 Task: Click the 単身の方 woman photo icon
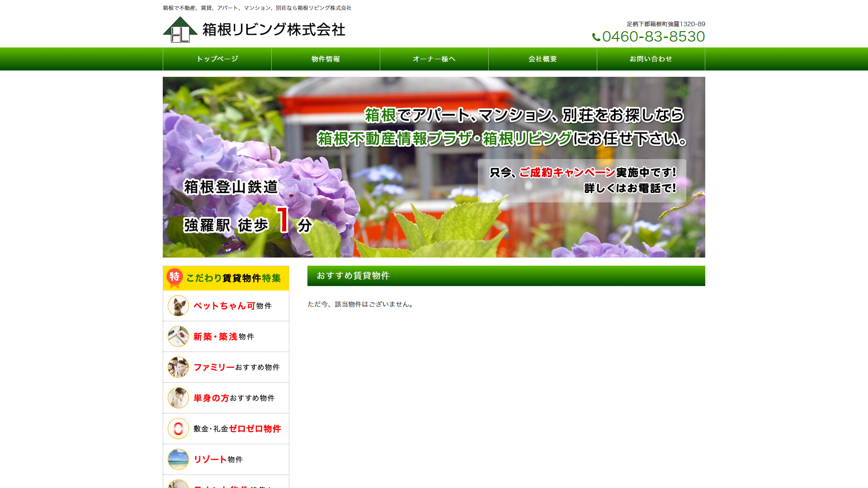(x=178, y=398)
